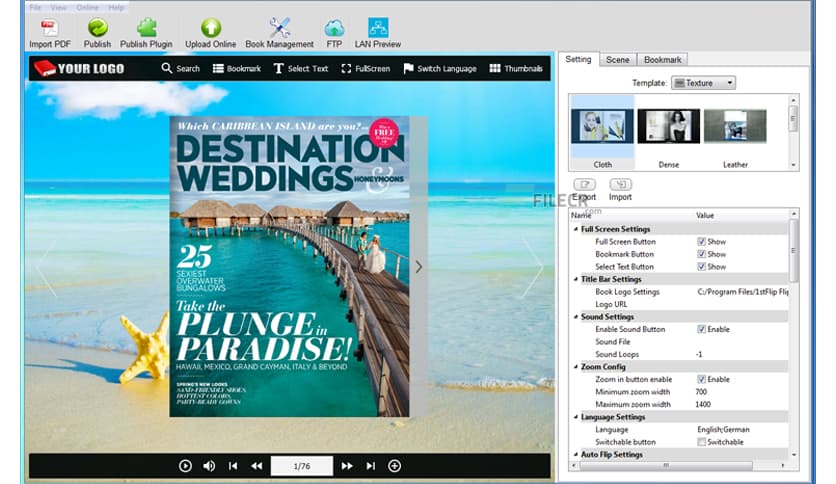
Task: Click the Import PDF toolbar icon
Action: pos(49,28)
